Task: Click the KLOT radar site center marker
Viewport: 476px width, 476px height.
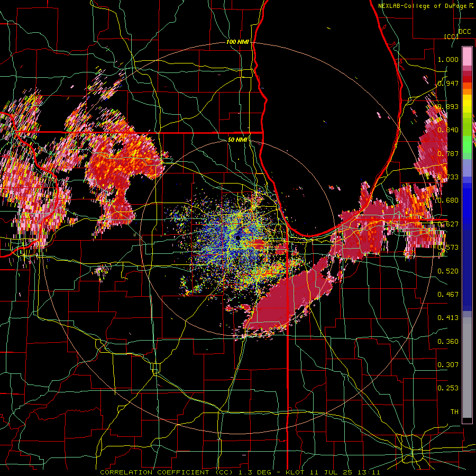Action: [x=237, y=238]
